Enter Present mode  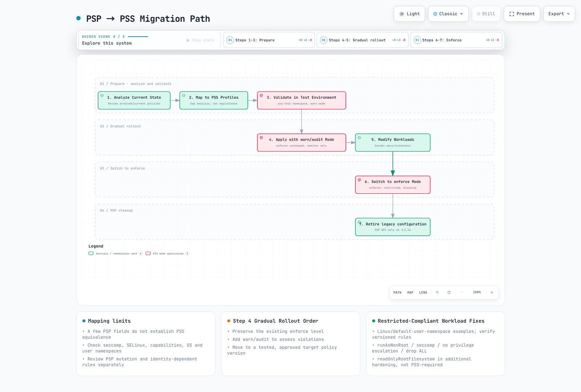[522, 14]
